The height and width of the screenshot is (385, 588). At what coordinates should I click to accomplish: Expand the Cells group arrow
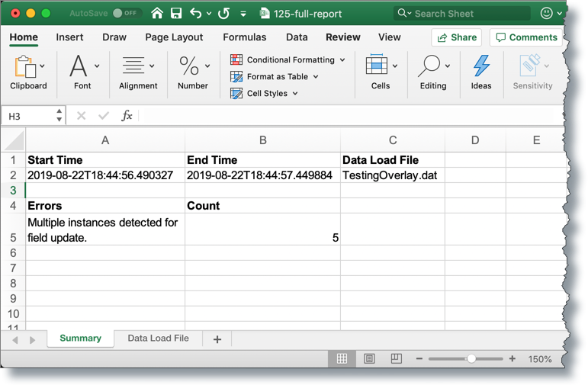click(395, 66)
